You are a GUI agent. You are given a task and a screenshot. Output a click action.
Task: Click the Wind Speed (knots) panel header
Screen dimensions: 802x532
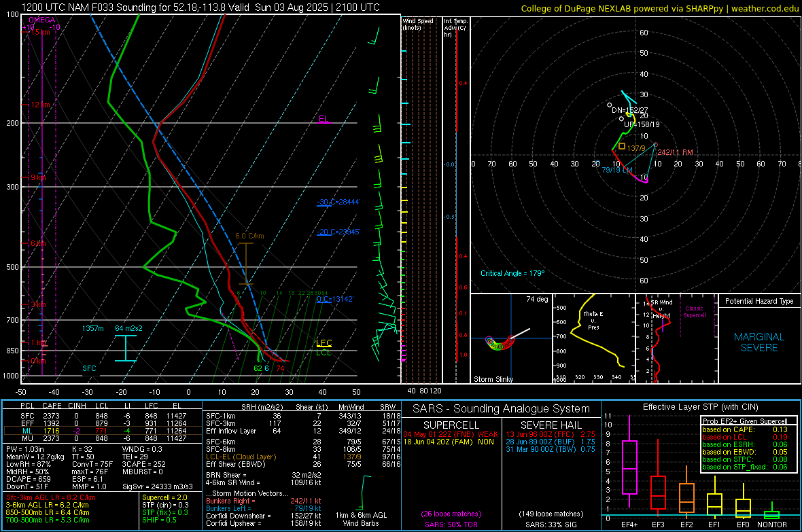tap(418, 24)
